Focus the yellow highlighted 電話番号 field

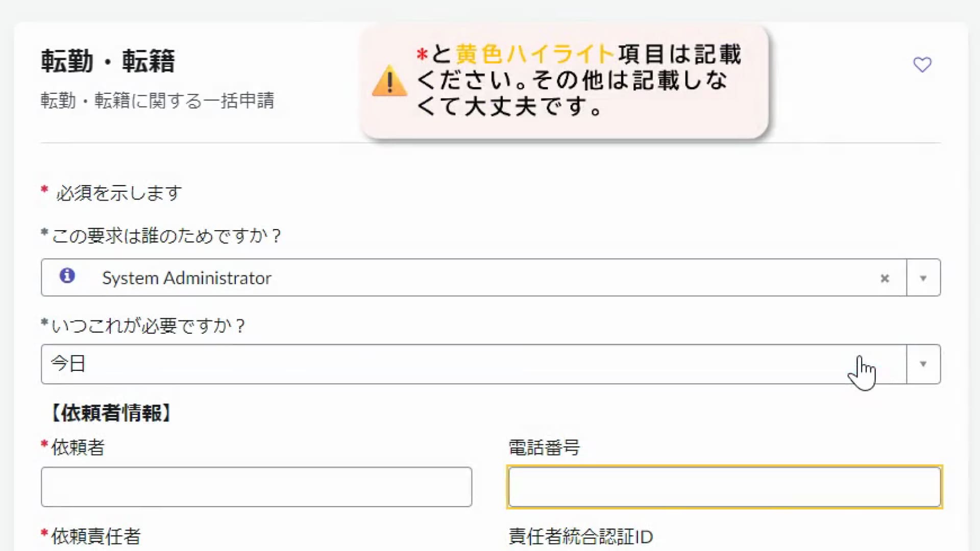[x=724, y=487]
